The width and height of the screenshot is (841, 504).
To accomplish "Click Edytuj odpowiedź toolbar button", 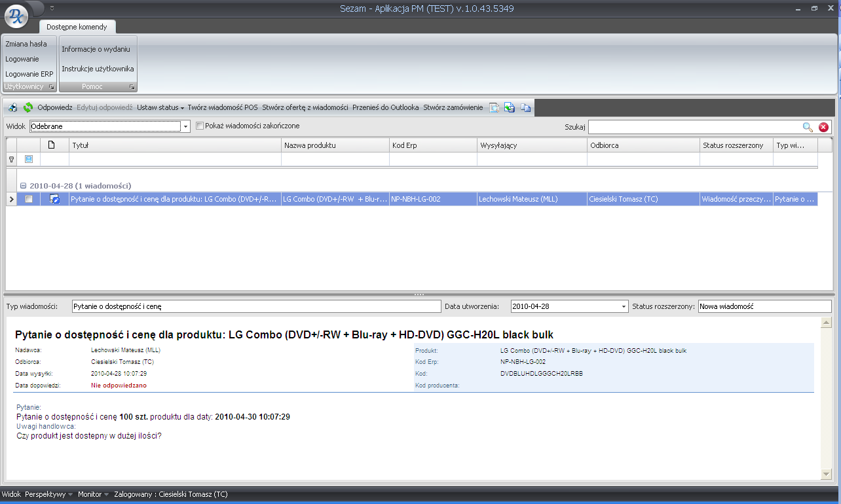I will [x=105, y=107].
